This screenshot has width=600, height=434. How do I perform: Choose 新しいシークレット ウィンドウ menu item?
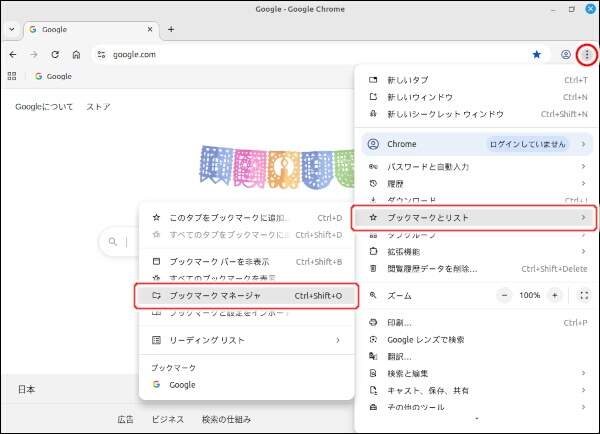pos(478,114)
